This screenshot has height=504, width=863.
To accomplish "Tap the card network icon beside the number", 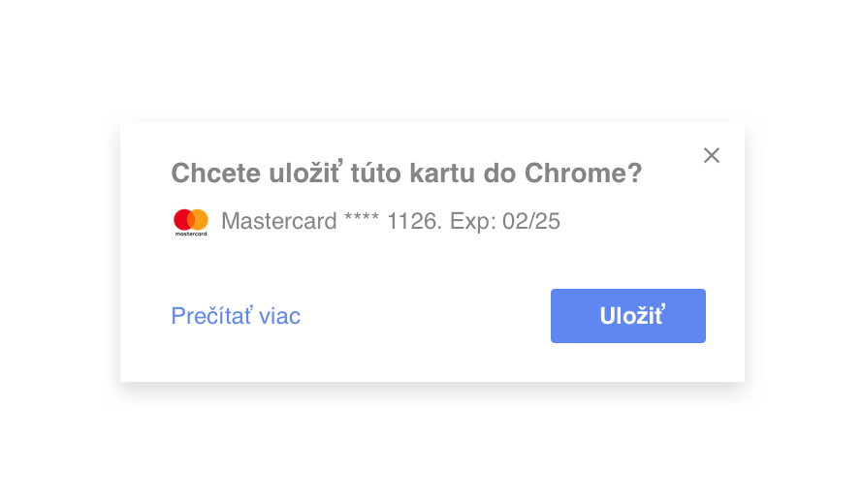I will (191, 222).
